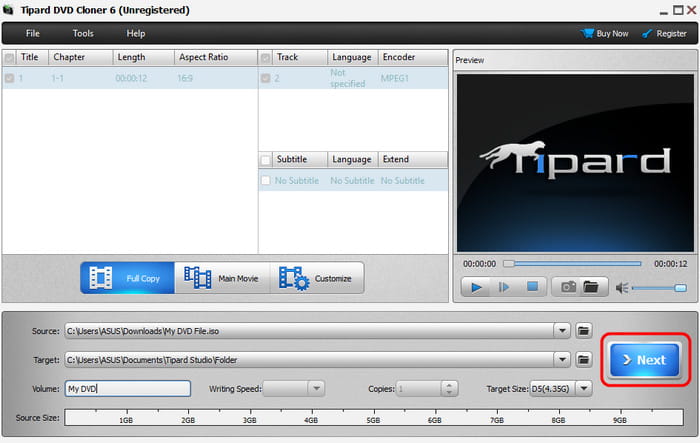Open the File menu

(x=33, y=33)
